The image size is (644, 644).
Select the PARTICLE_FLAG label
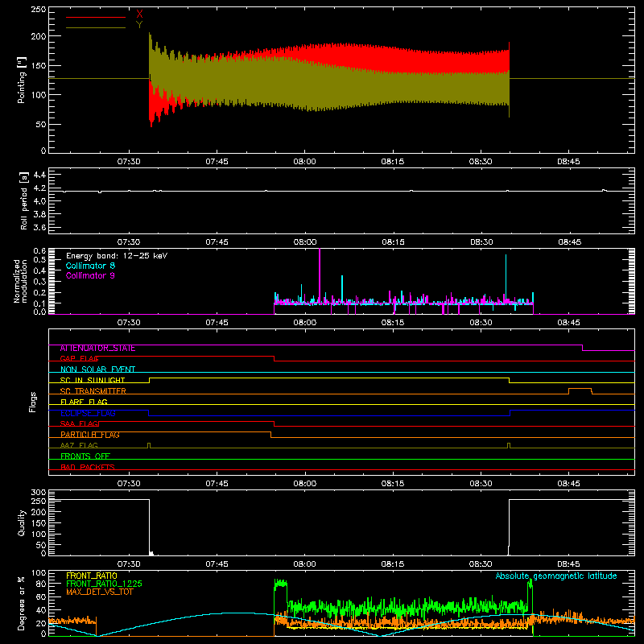pyautogui.click(x=90, y=435)
